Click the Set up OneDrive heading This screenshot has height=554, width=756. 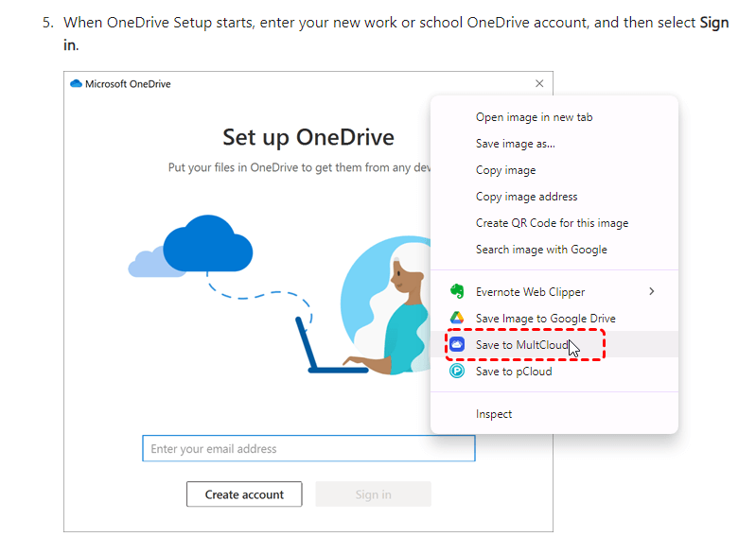[308, 137]
